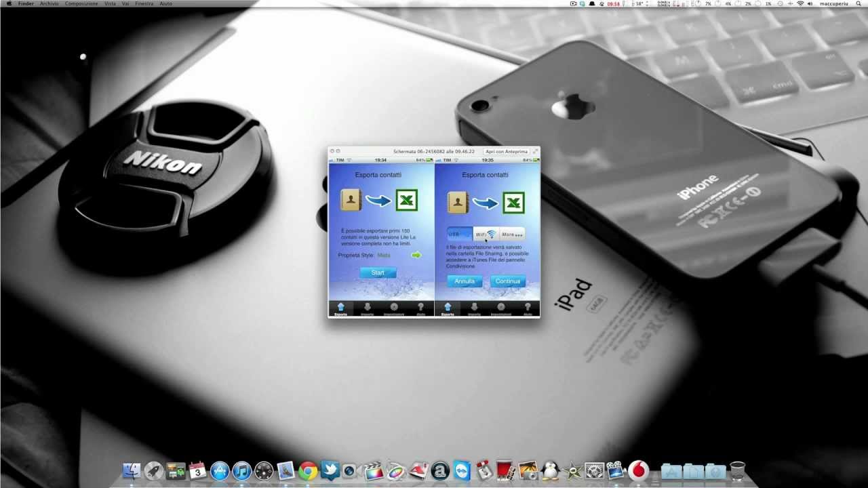This screenshot has height=488, width=868.
Task: Select the Importa tab in the right screen
Action: click(474, 309)
